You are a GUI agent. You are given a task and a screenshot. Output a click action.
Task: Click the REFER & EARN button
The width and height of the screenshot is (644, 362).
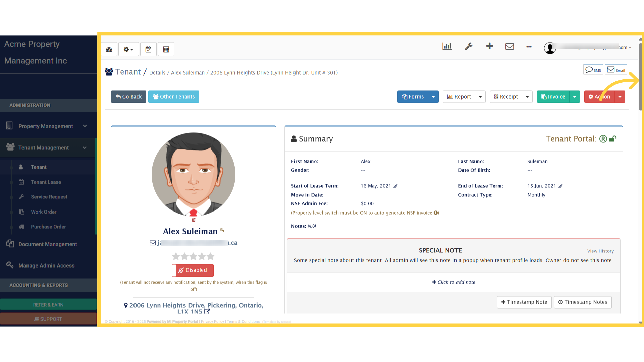[48, 305]
